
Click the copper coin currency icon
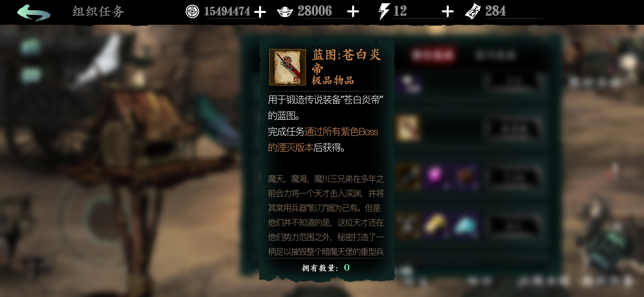pyautogui.click(x=192, y=12)
